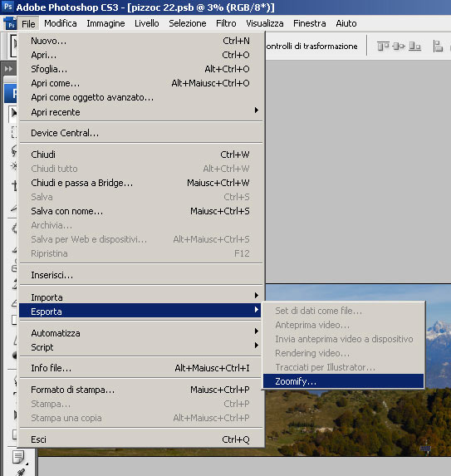Screen dimensions: 451x476
Task: Open Info file... dialog
Action: 140,368
